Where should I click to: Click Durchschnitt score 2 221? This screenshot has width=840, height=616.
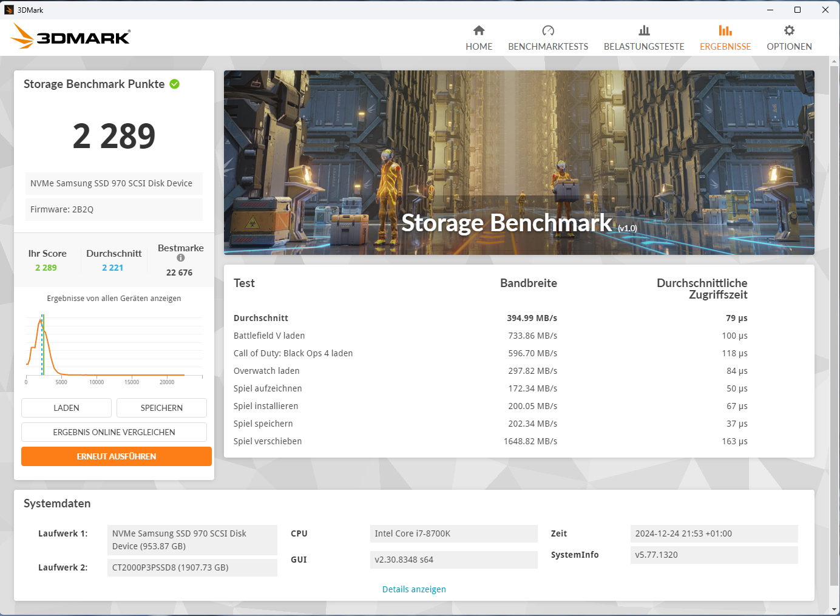coord(113,268)
